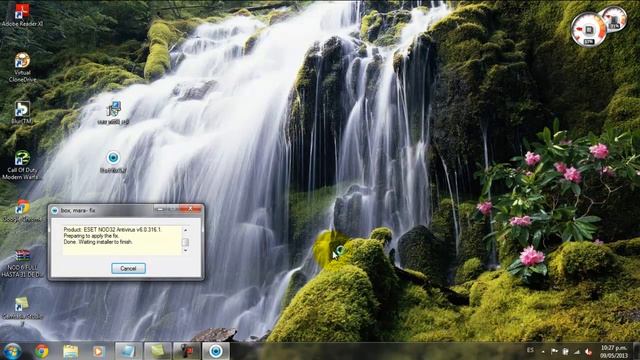Click the 'Done. Waiting installer to finish' line

point(98,242)
